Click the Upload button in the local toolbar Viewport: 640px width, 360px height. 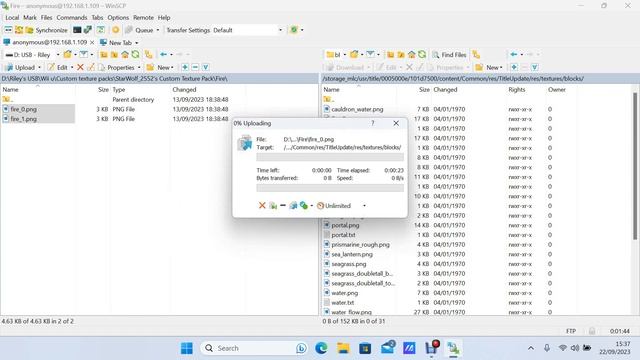pos(20,67)
